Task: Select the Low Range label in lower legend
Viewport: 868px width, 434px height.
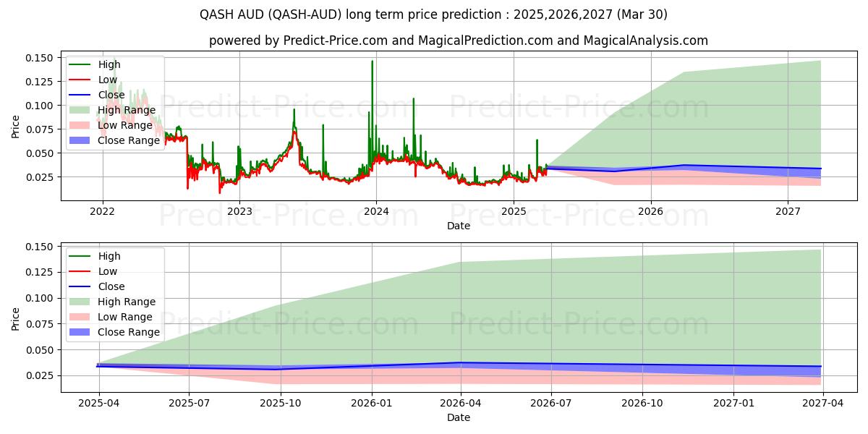Action: [129, 317]
